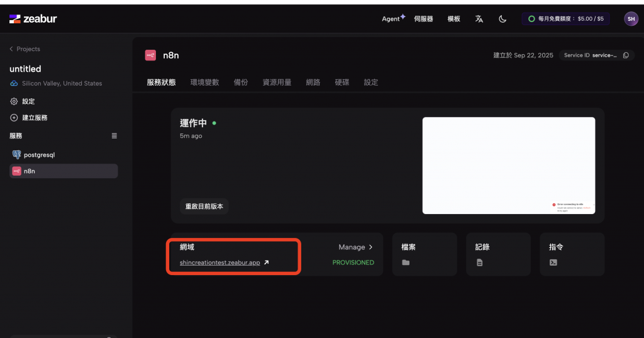Click the Service ID pill

pos(597,55)
